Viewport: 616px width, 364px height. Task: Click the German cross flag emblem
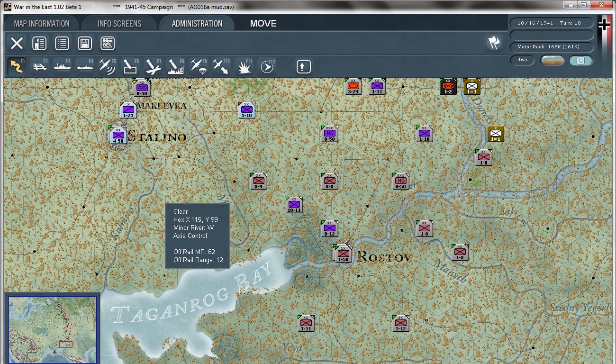click(x=604, y=25)
